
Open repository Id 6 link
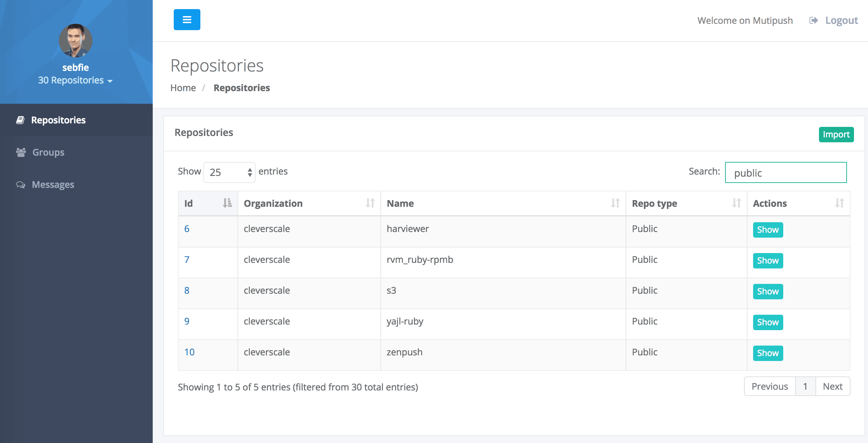(187, 229)
